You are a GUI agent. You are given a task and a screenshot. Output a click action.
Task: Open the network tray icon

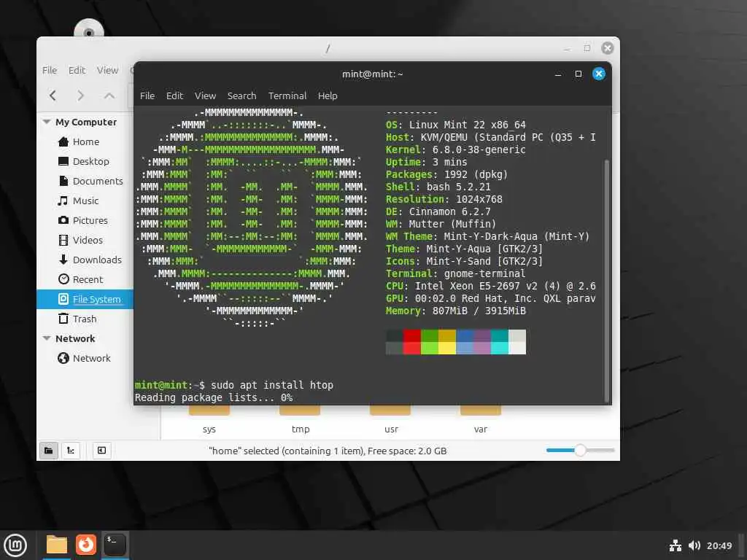[x=675, y=545]
